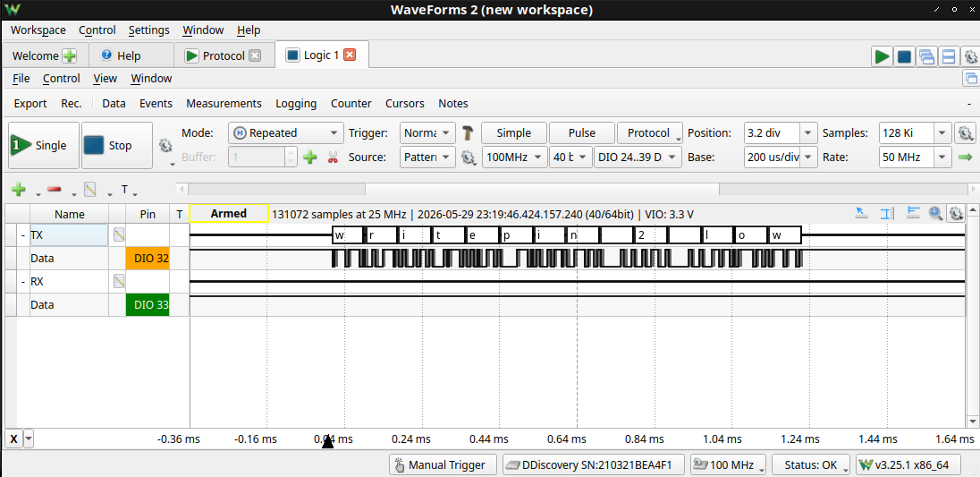Click the T trigger toolbar icon
Image resolution: width=980 pixels, height=477 pixels.
click(125, 190)
